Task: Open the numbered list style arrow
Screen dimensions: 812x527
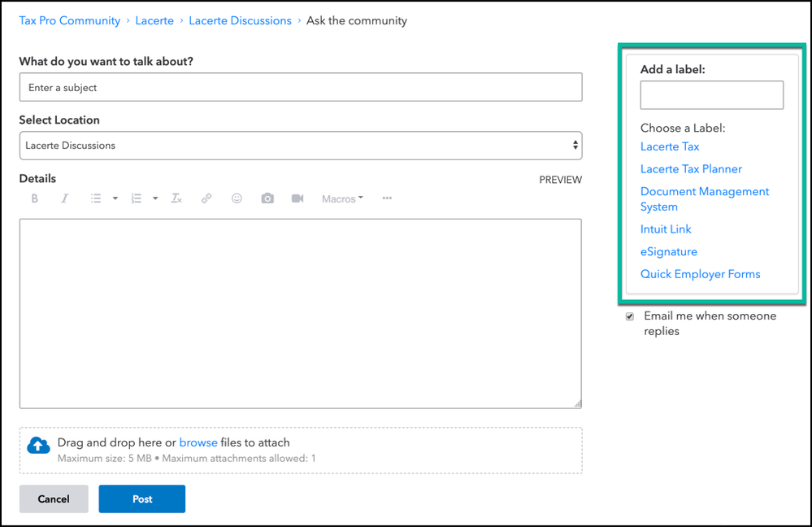Action: pos(155,198)
